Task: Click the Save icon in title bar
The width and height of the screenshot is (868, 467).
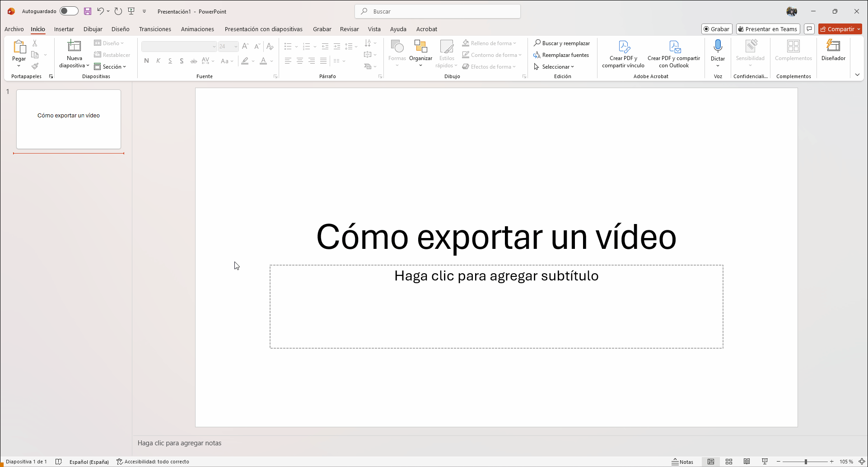Action: (88, 11)
